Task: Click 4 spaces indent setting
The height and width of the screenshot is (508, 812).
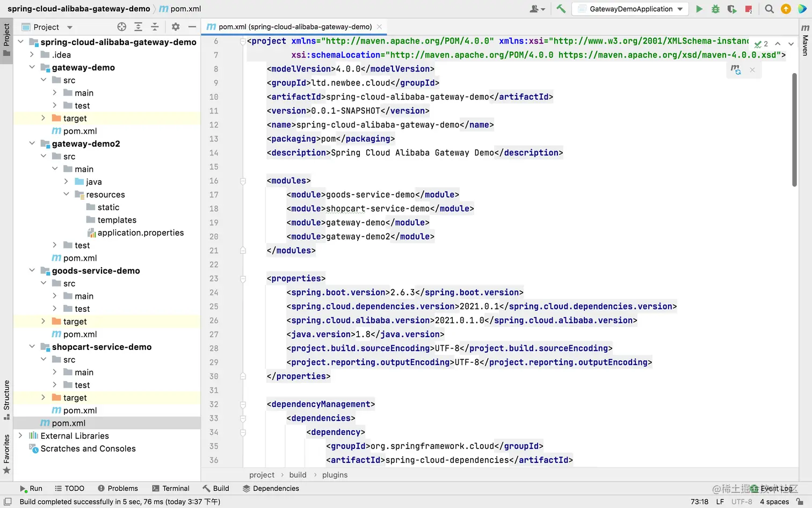Action: coord(774,502)
